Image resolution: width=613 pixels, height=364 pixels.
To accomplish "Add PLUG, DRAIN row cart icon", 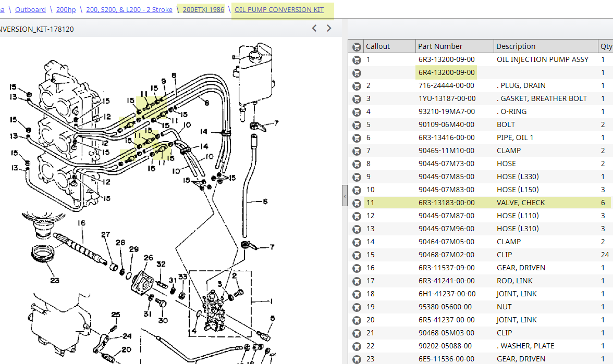I will [x=356, y=86].
